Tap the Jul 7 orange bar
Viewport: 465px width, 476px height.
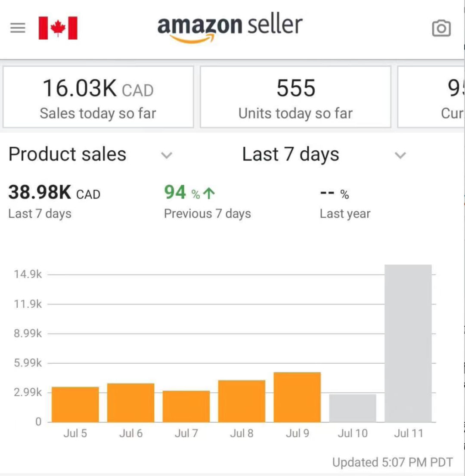point(186,406)
